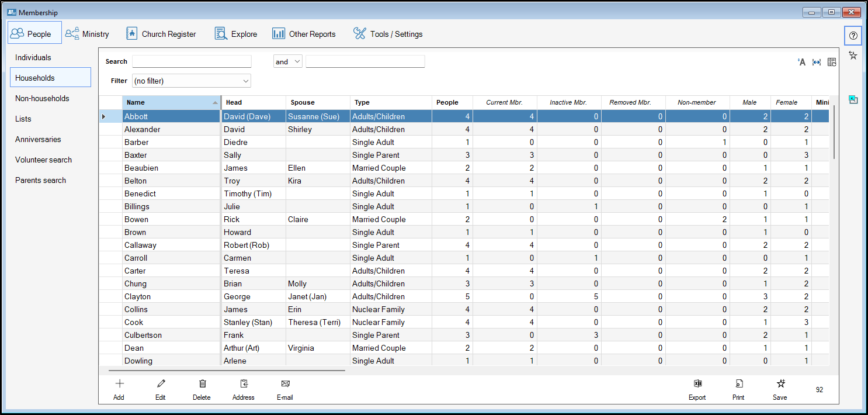Viewport: 868px width, 415px height.
Task: Open Volunteer search in the sidebar
Action: pos(44,160)
